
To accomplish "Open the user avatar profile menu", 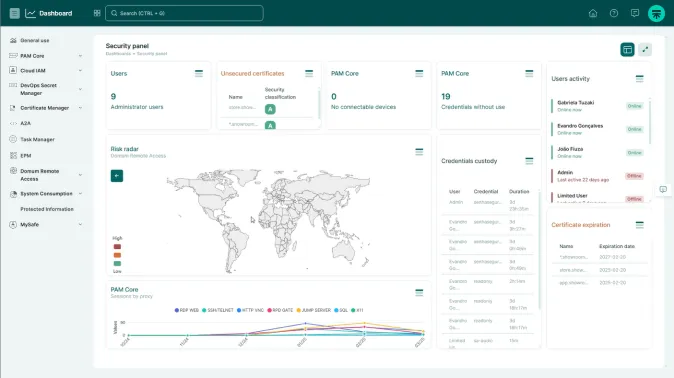I will coord(656,13).
